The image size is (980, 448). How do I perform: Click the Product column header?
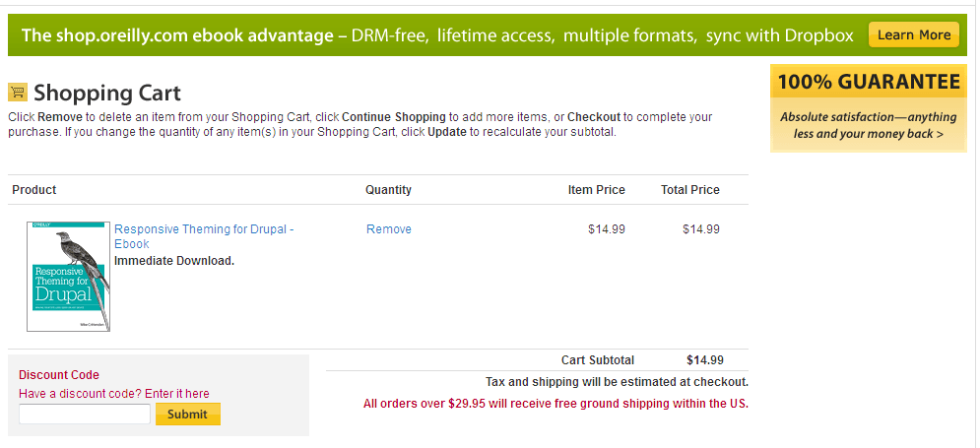[34, 190]
